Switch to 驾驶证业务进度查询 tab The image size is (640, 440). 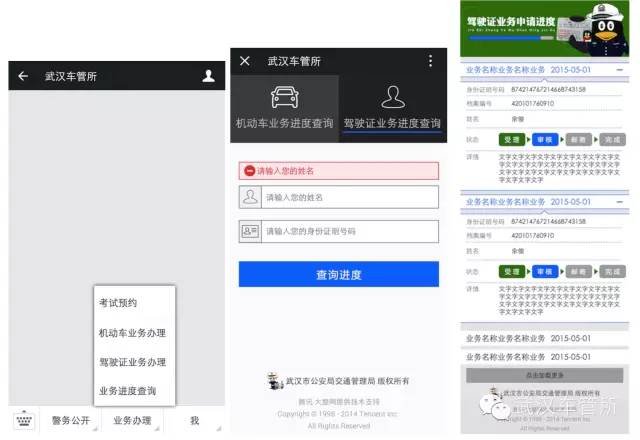392,123
